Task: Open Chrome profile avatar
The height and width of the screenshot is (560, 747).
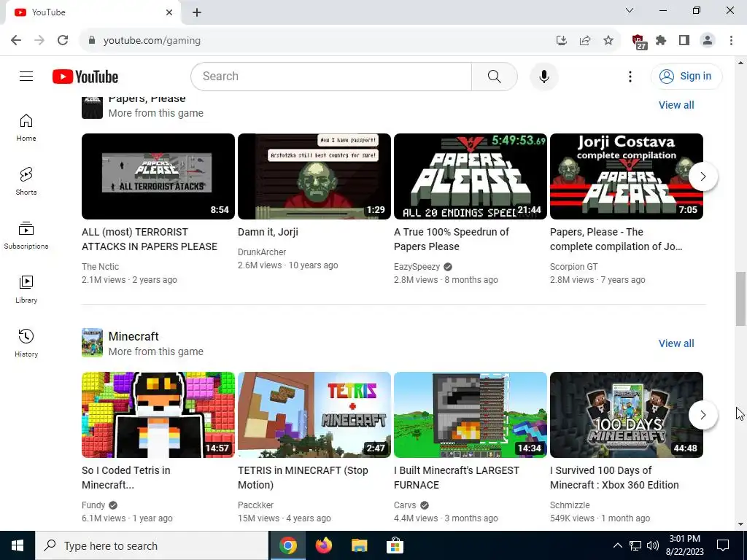Action: click(x=708, y=41)
